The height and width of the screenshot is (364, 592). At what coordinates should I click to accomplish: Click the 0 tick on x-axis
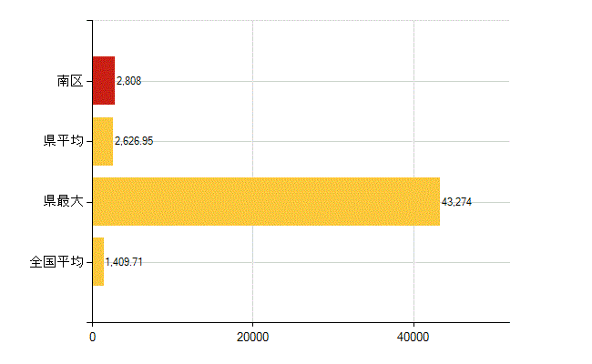pyautogui.click(x=93, y=337)
